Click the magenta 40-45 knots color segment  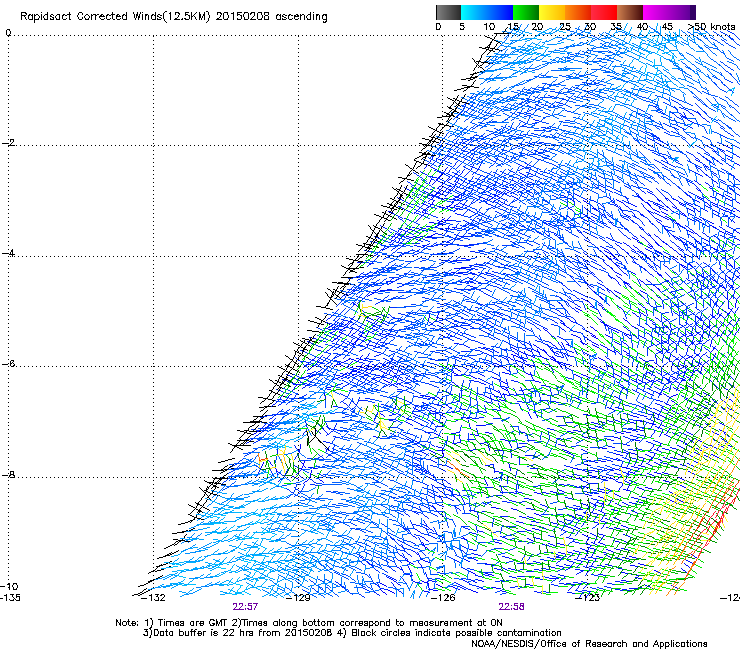[656, 12]
